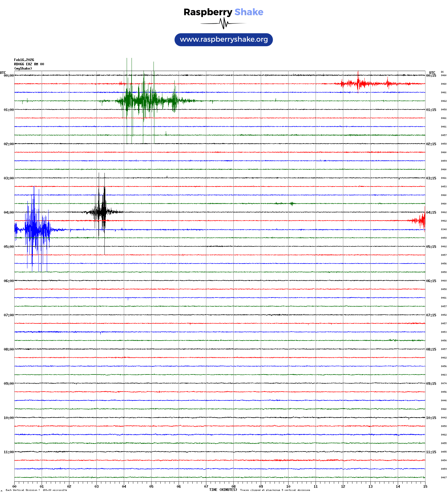Screen dimensions: 448x494
Task: Click the minute 07 tick label on bottom axis
Action: coord(206,487)
